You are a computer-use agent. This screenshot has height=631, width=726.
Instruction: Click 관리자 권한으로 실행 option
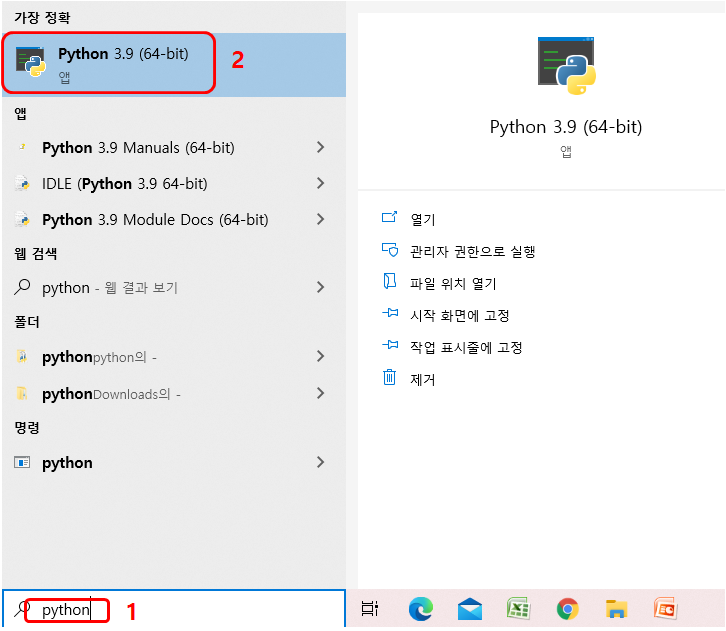[x=473, y=251]
